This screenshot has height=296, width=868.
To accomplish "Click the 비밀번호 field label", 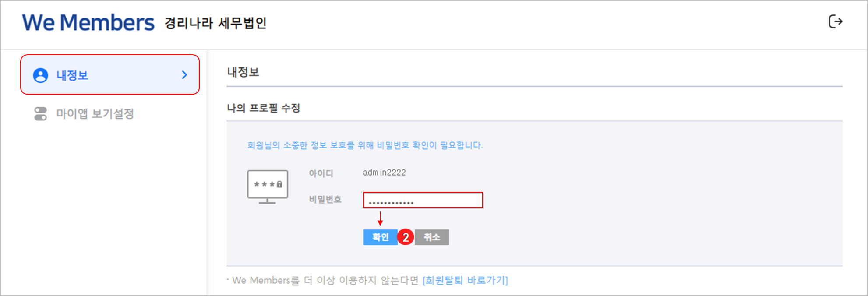I will pos(325,200).
